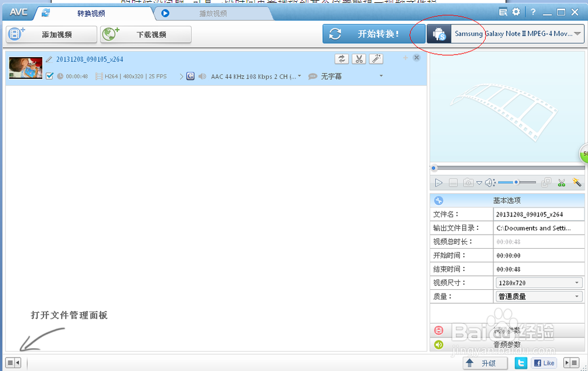Stop the preview playback
This screenshot has height=371, width=588.
[453, 183]
